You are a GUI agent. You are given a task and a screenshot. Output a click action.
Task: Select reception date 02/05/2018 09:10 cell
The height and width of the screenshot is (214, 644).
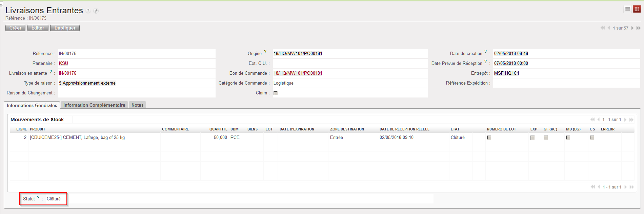pyautogui.click(x=397, y=138)
